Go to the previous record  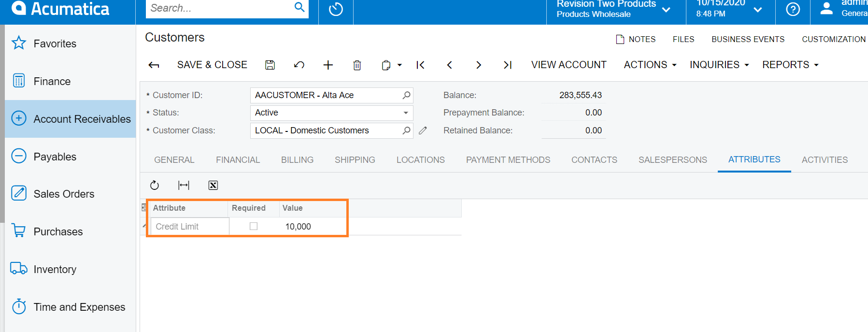[x=449, y=65]
